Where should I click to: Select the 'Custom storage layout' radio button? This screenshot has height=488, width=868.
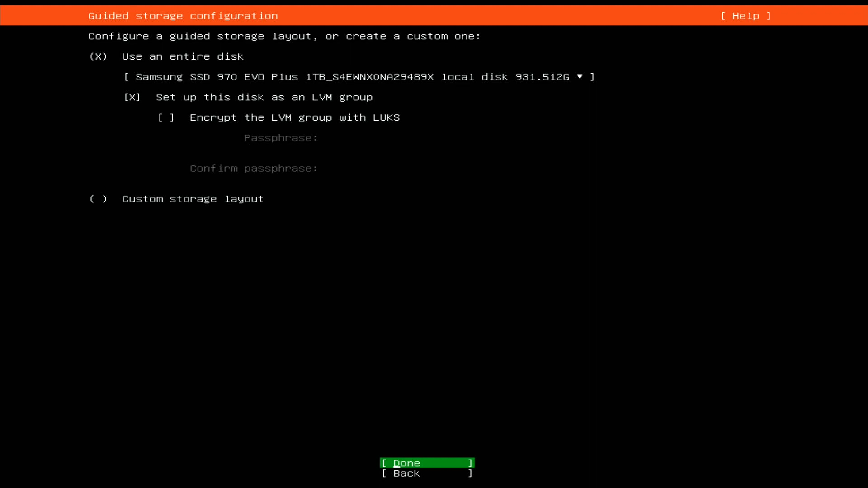coord(98,199)
